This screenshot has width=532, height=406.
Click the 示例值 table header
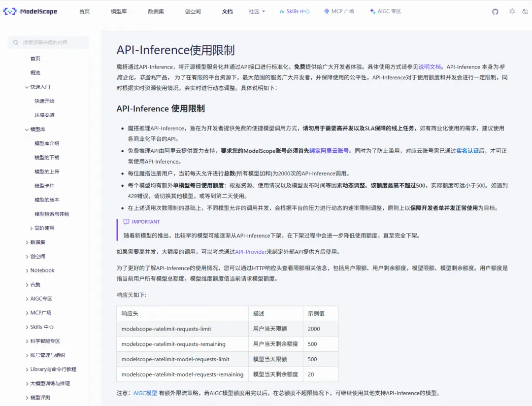pos(321,314)
